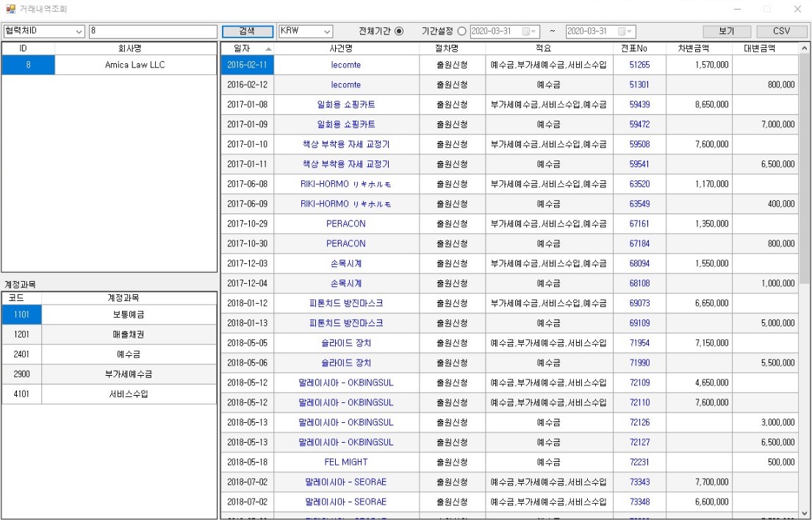Image resolution: width=812 pixels, height=520 pixels.
Task: Click the 대변금액 column header
Action: pyautogui.click(x=765, y=49)
